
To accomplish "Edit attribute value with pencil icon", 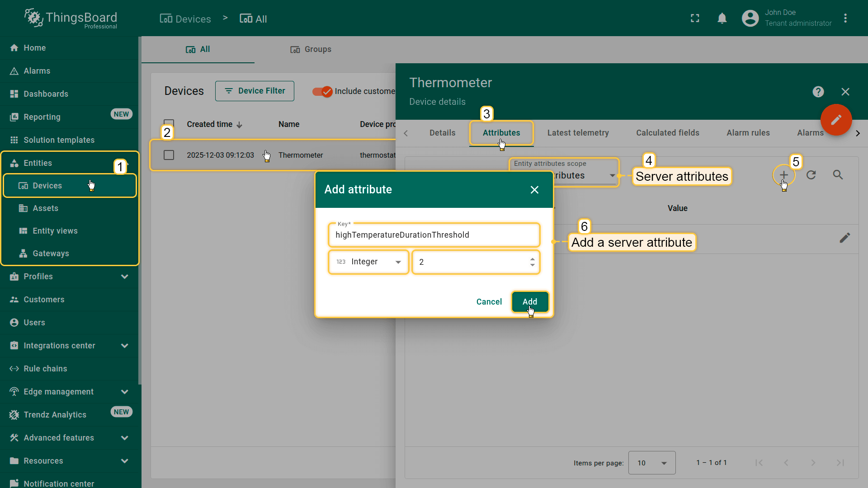I will coord(844,238).
